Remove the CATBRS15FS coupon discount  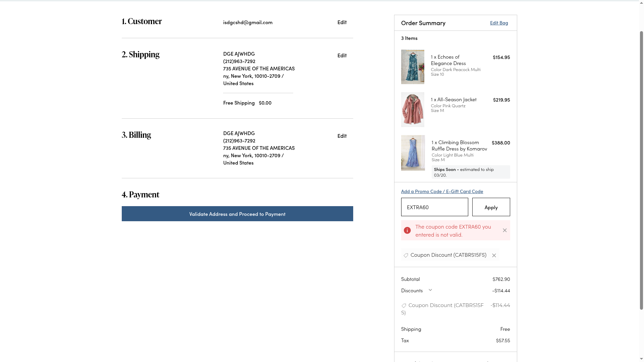494,255
